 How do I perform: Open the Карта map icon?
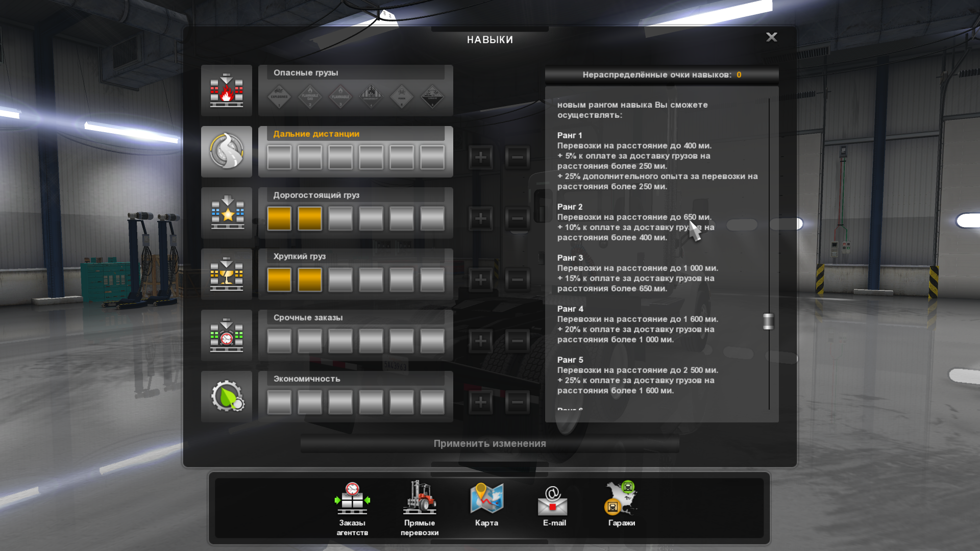(486, 499)
